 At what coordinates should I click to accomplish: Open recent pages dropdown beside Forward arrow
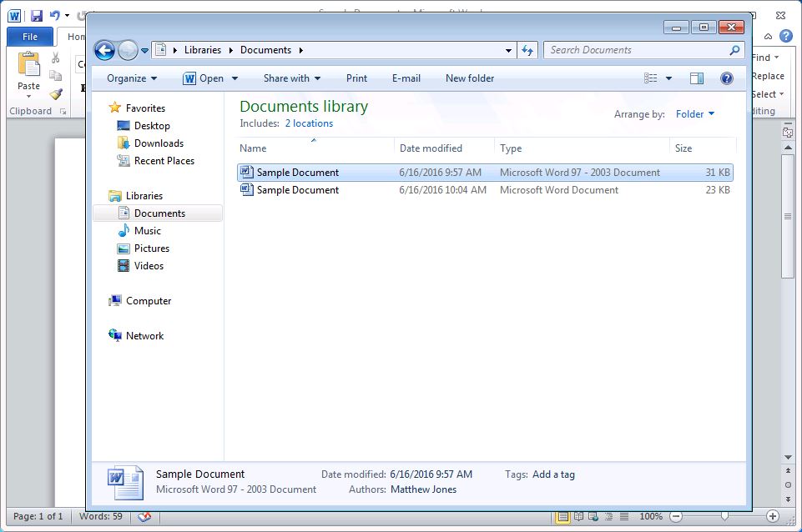pos(144,51)
